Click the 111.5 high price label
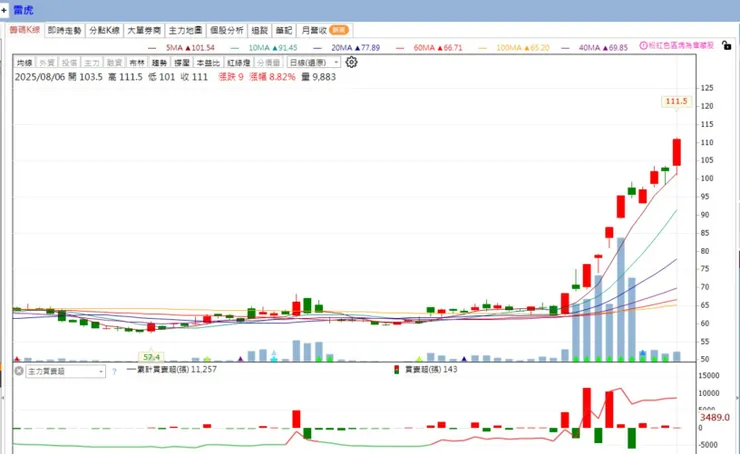The image size is (740, 454). (676, 101)
